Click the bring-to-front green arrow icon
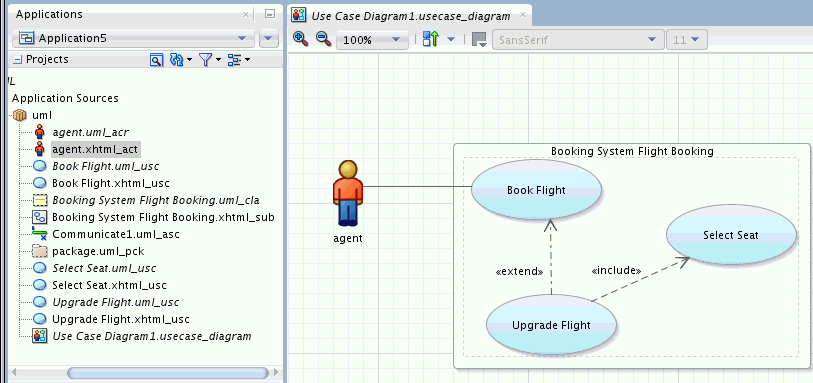Viewport: 813px width, 383px height. pyautogui.click(x=430, y=39)
